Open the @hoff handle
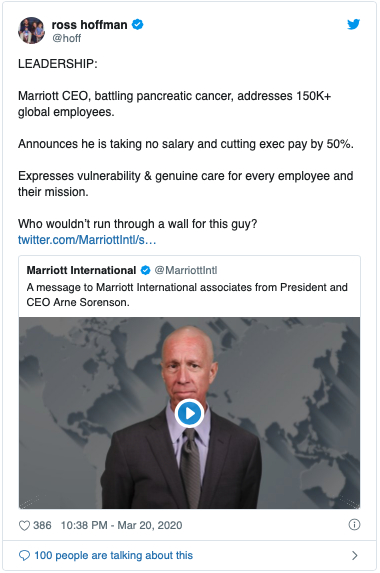380x573 pixels. tap(66, 38)
